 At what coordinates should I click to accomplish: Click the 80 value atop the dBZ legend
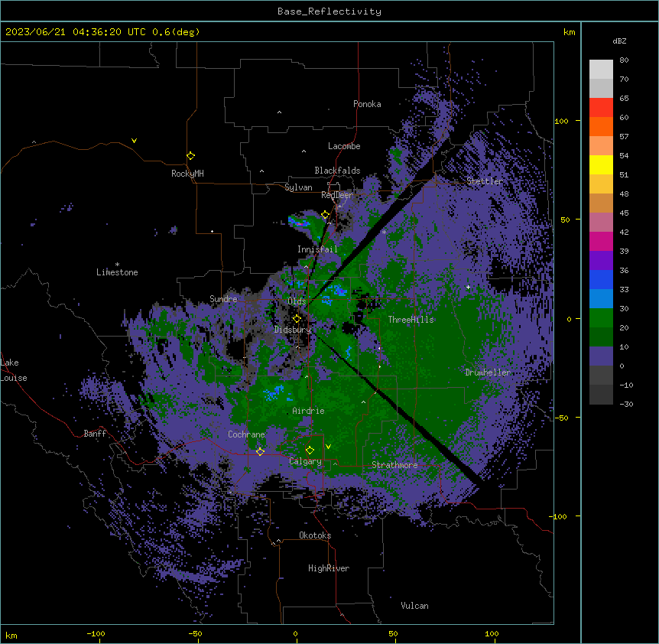point(624,60)
